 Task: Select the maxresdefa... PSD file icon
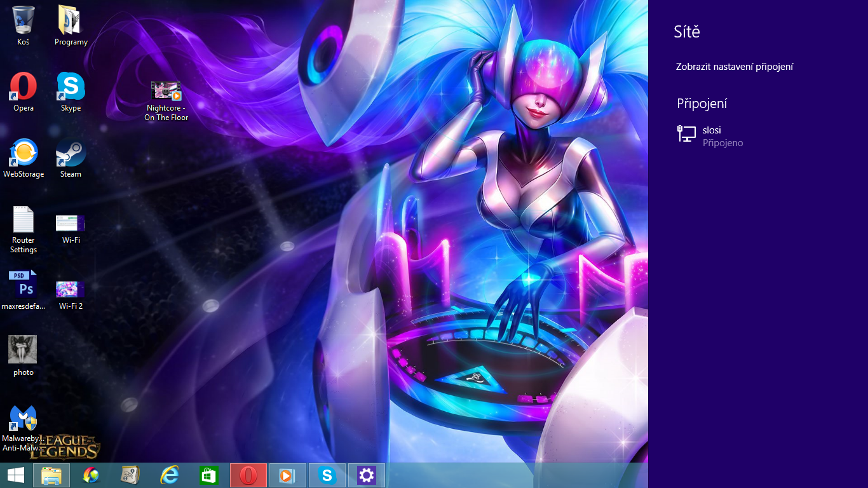pyautogui.click(x=24, y=290)
